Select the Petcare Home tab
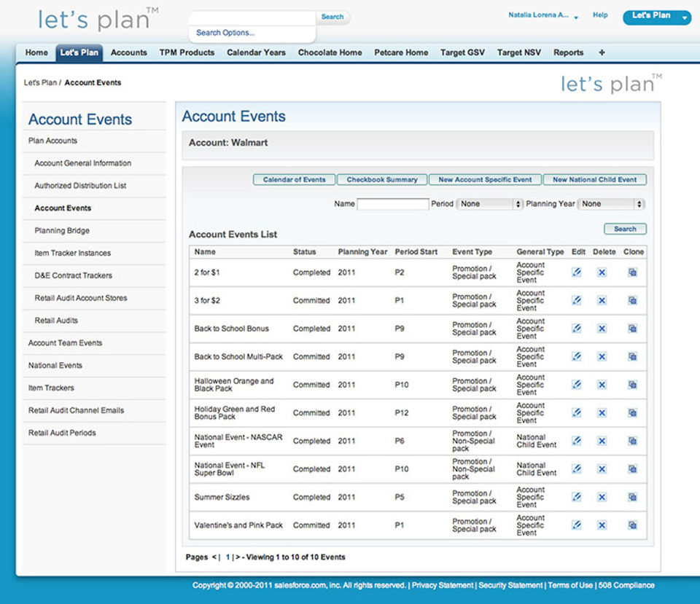This screenshot has width=700, height=604. click(x=401, y=52)
